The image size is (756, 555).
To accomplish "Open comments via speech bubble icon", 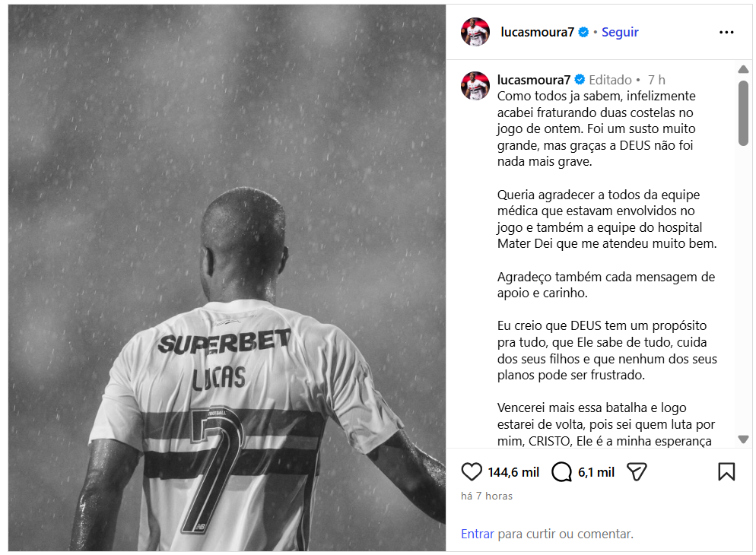I will coord(561,471).
